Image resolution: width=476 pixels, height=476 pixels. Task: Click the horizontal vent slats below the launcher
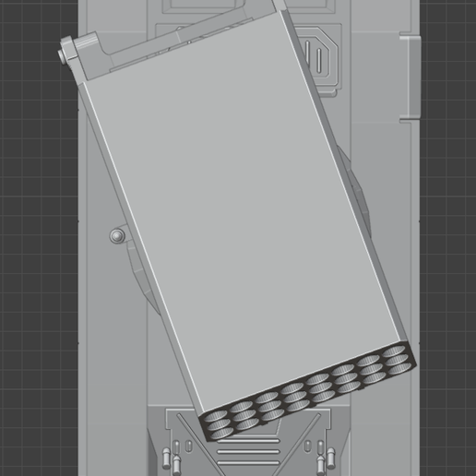click(248, 452)
